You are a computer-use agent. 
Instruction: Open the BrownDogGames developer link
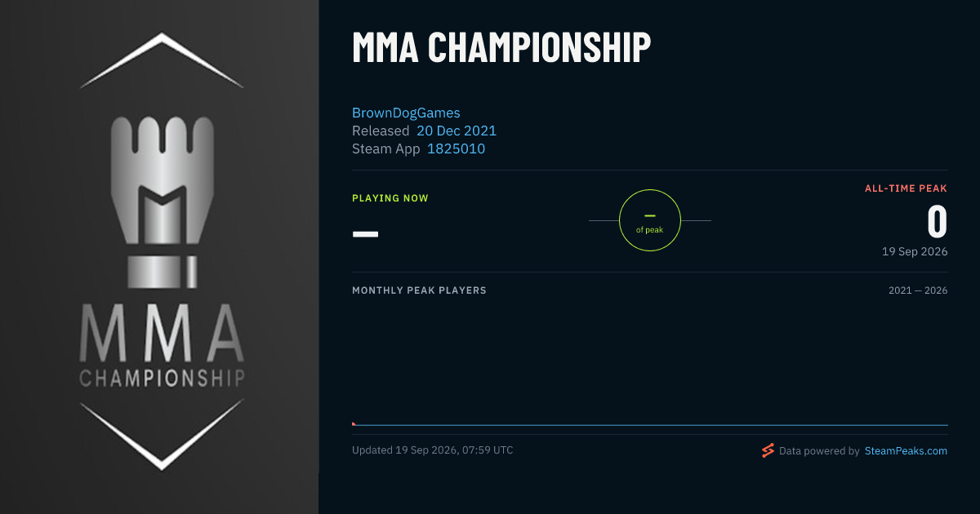tap(406, 113)
